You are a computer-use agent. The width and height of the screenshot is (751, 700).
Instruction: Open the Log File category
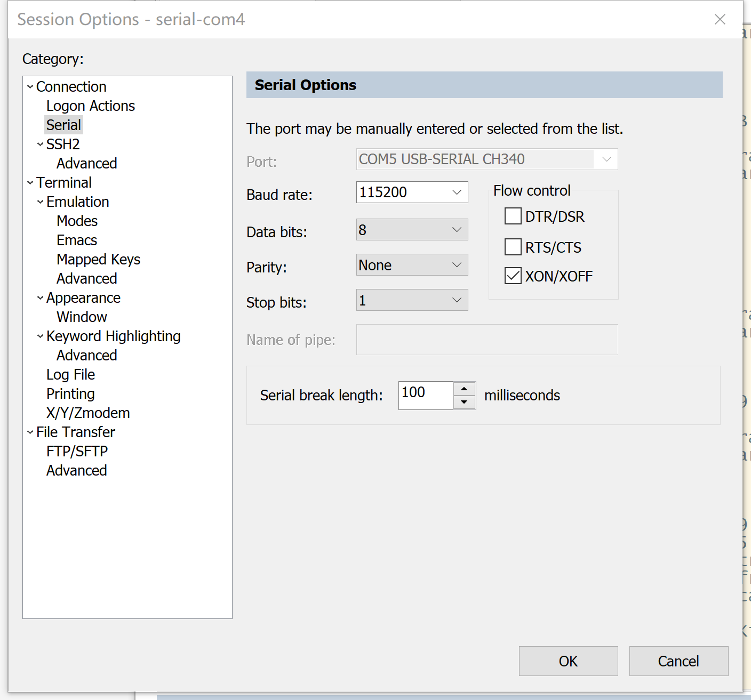tap(70, 374)
